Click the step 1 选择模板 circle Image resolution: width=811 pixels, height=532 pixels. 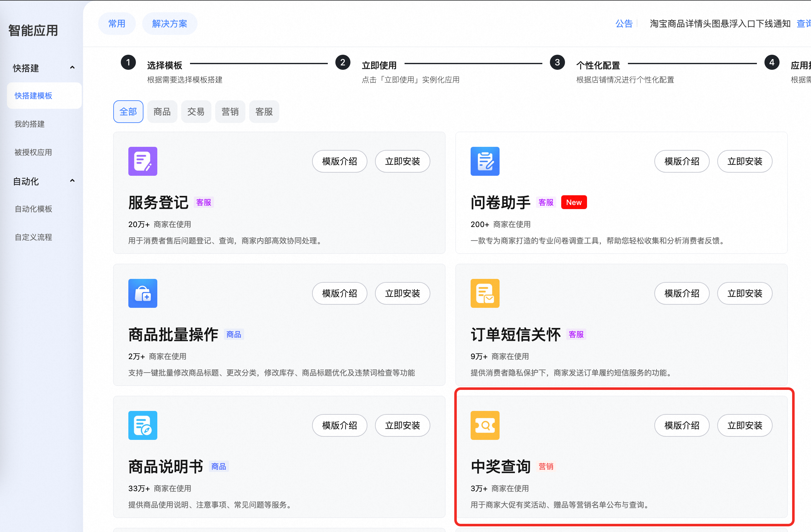(128, 62)
